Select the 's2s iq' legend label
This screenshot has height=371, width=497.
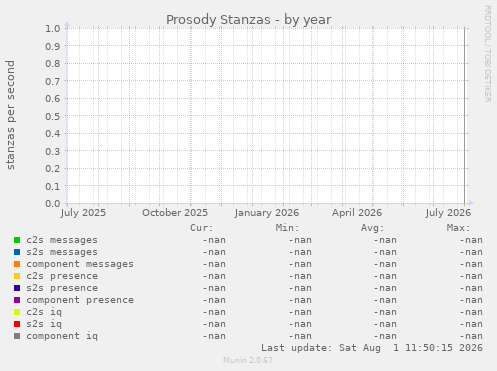(44, 324)
